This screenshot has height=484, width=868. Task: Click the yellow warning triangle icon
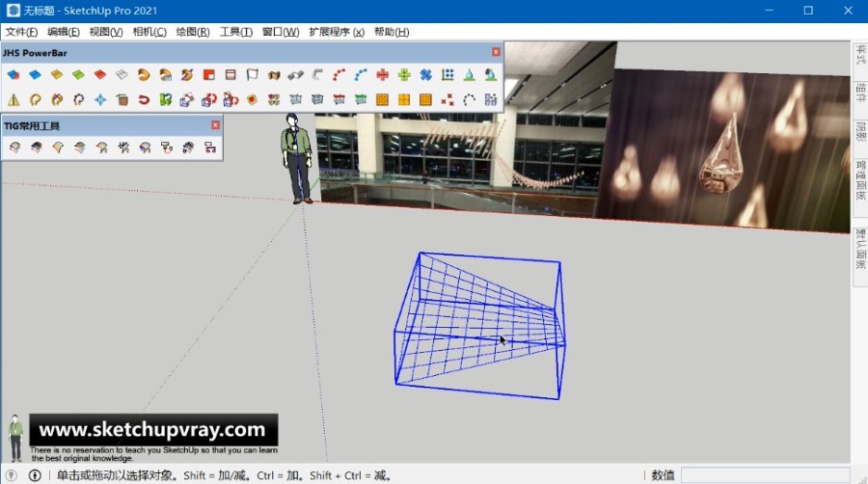[x=14, y=99]
